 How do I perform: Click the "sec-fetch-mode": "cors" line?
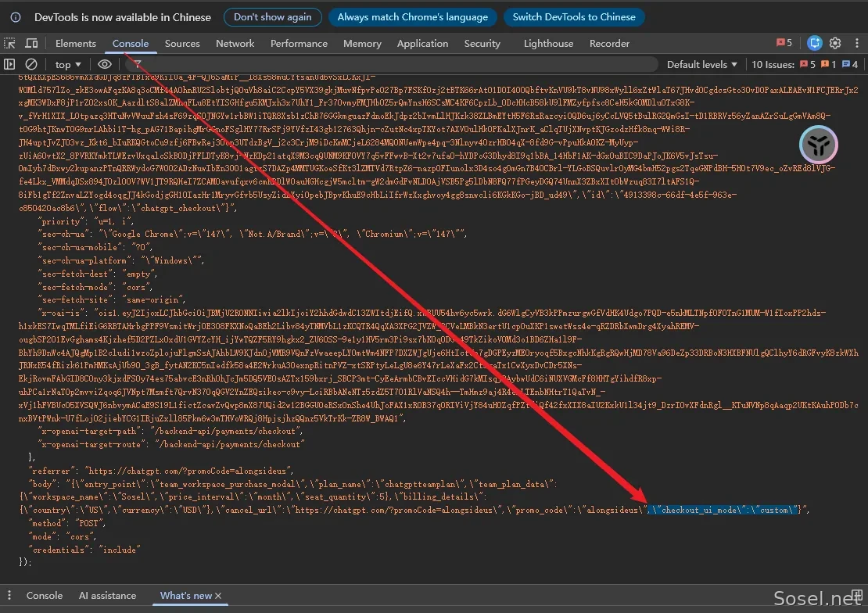coord(95,288)
